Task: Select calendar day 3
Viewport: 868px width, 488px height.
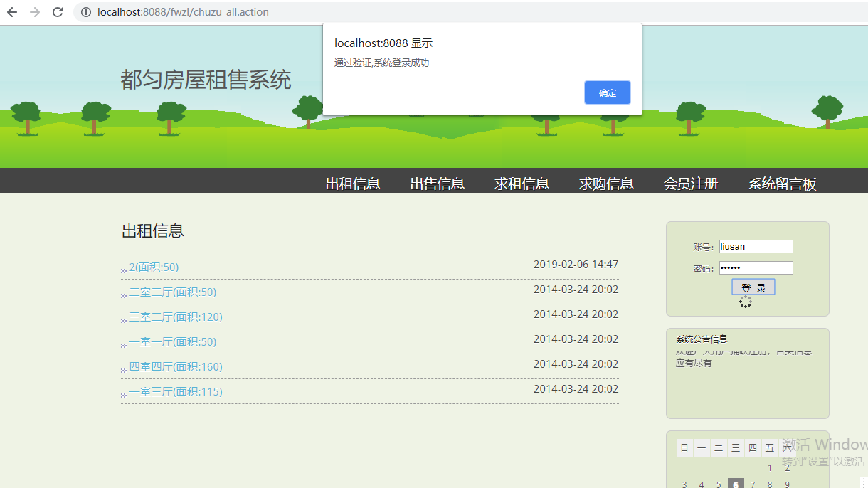Action: pyautogui.click(x=684, y=484)
